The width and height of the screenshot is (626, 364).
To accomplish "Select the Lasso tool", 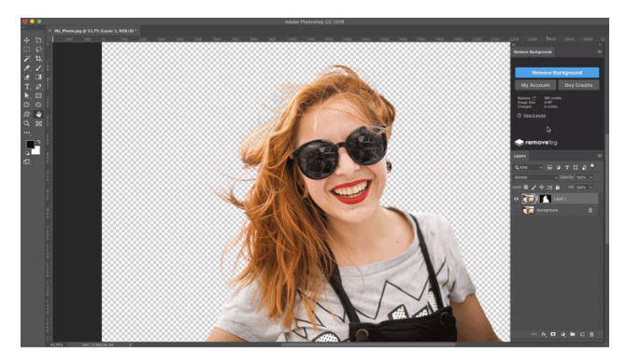I will (x=38, y=49).
